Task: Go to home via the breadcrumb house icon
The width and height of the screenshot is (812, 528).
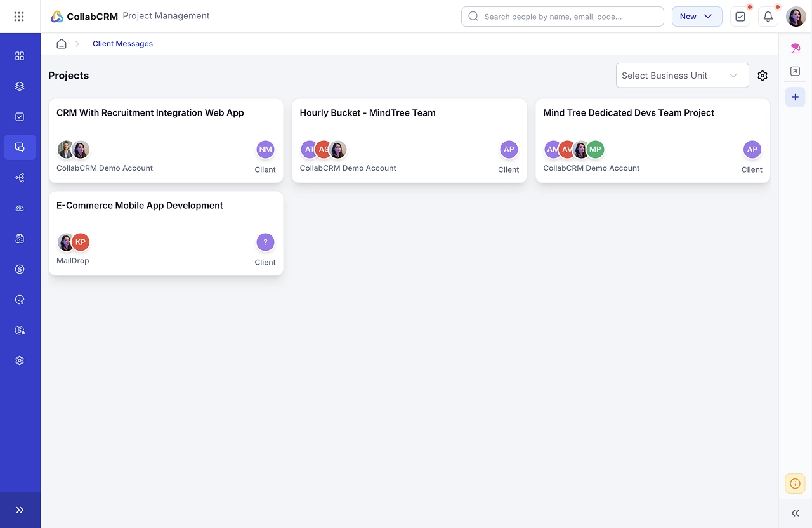Action: point(62,44)
